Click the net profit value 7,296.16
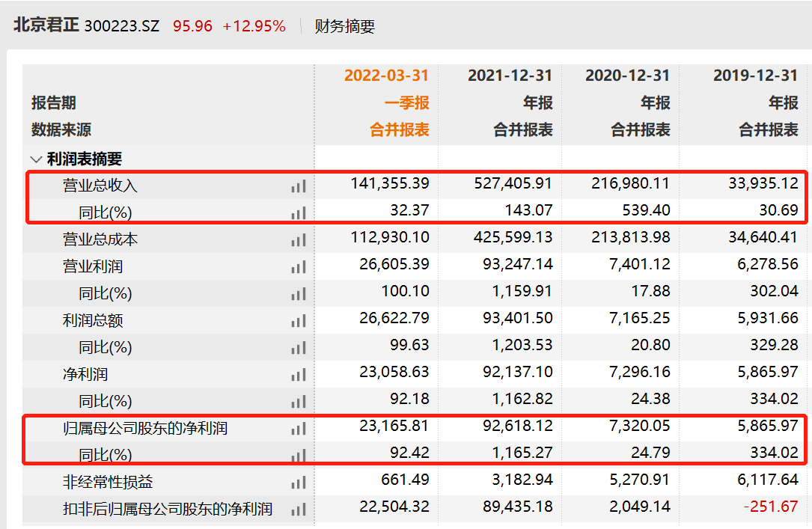The width and height of the screenshot is (812, 529). [x=640, y=372]
